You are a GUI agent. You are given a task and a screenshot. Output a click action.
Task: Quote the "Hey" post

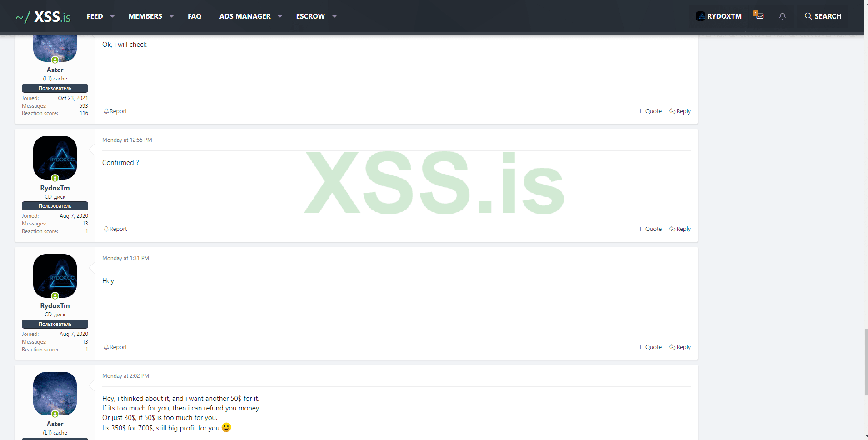pos(650,347)
